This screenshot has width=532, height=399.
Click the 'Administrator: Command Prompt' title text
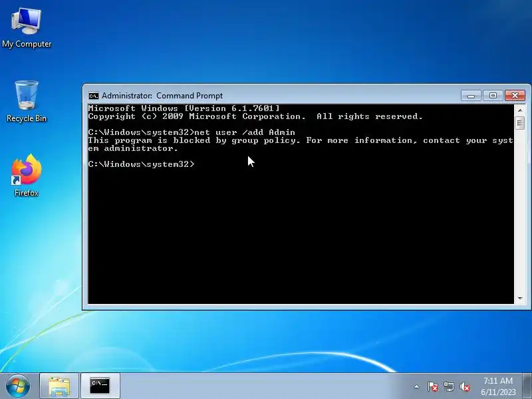tap(162, 96)
